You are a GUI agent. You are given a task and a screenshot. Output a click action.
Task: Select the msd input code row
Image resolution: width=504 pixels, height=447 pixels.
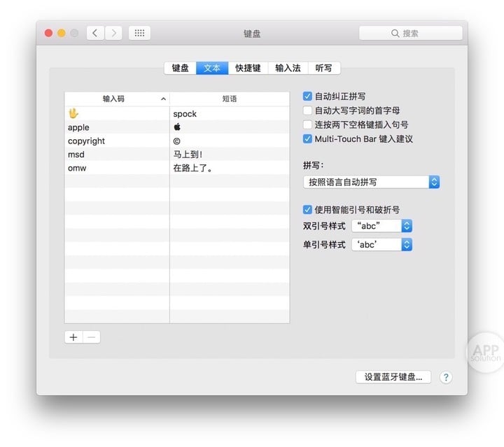(x=117, y=155)
